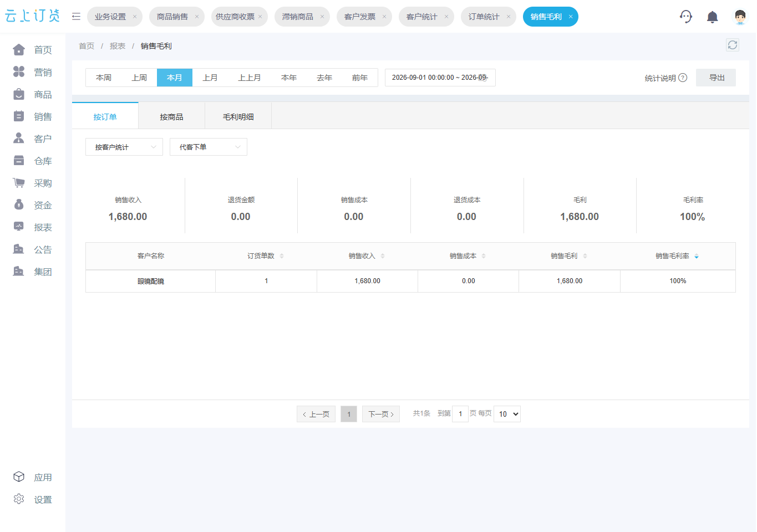The image size is (757, 532).
Task: Refresh the page with the reload icon
Action: [733, 45]
